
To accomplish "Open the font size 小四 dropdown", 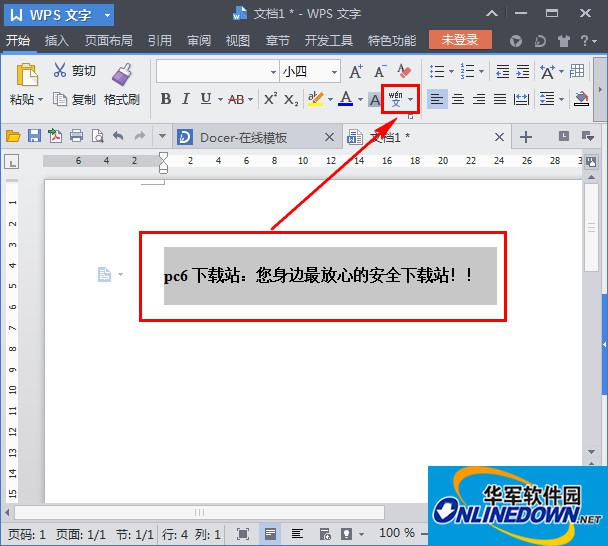I will click(334, 72).
